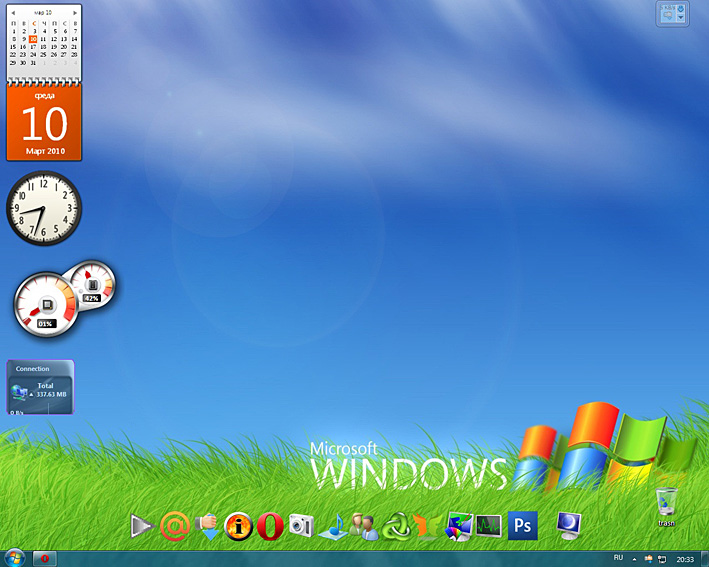Go to next month in calendar gadget
This screenshot has height=567, width=709.
coord(75,13)
